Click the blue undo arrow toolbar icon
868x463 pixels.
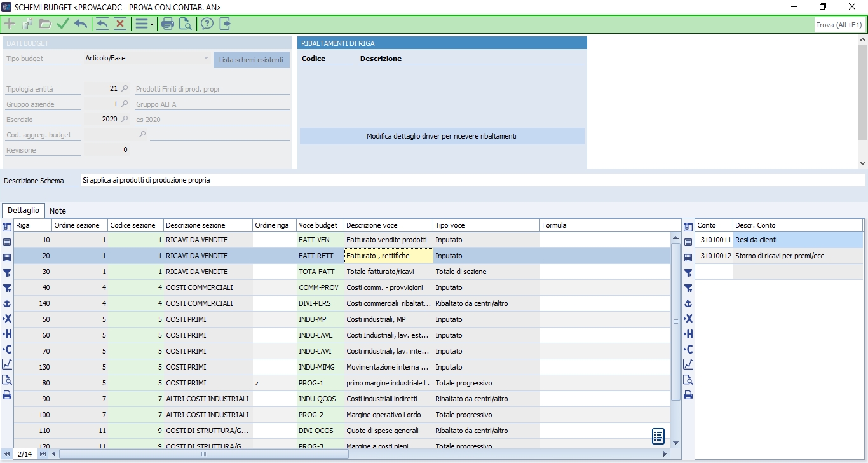point(81,24)
